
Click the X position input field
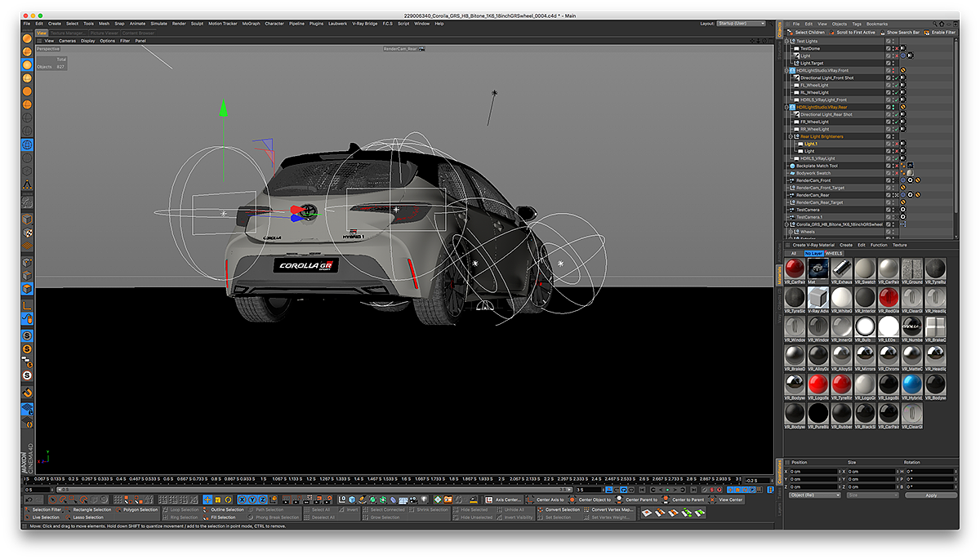813,472
